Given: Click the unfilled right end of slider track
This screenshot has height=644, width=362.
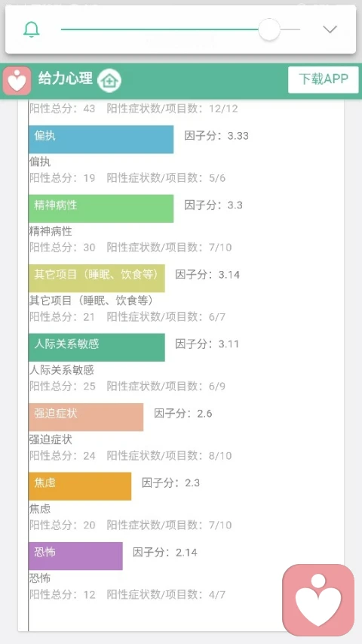Looking at the screenshot, I should (x=290, y=29).
